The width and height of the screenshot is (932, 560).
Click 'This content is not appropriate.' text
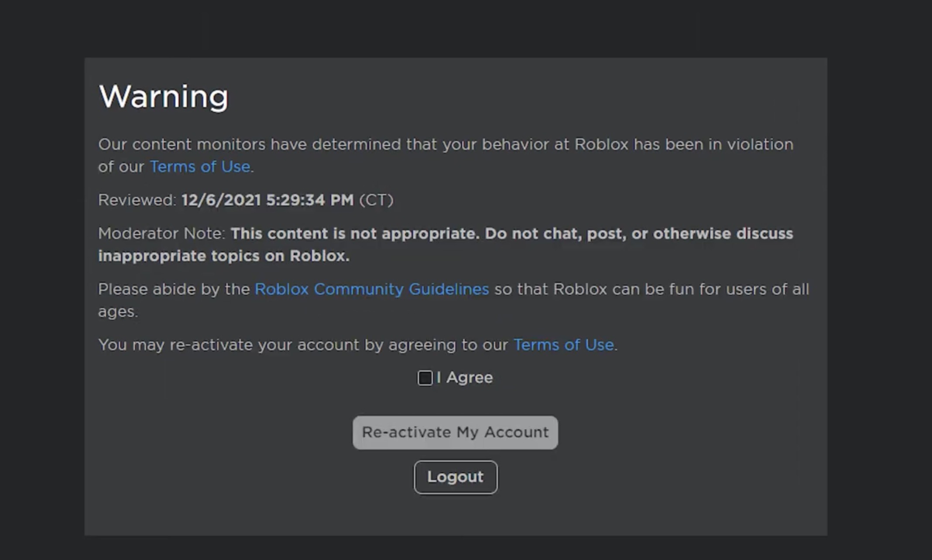click(355, 234)
